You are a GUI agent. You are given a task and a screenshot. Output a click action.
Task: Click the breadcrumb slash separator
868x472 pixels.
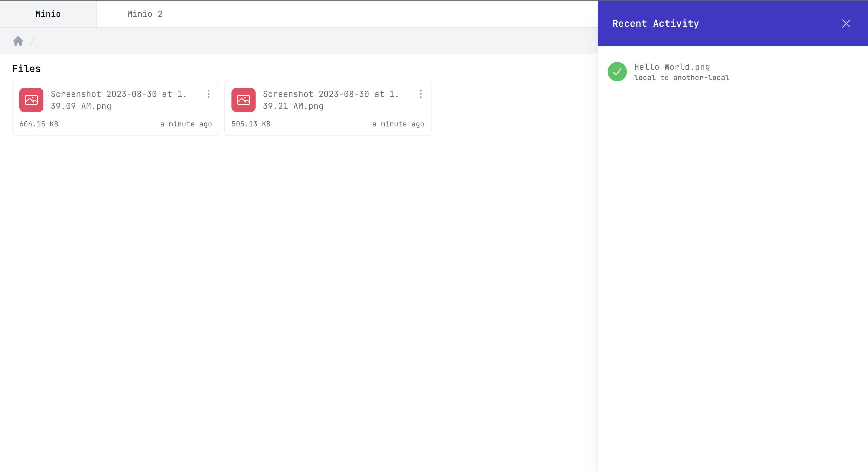click(33, 41)
